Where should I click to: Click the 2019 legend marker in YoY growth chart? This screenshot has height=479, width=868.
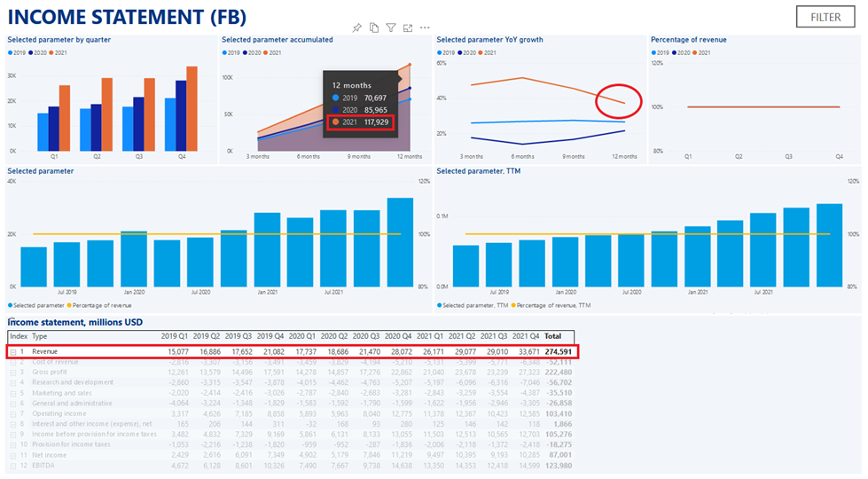(439, 53)
